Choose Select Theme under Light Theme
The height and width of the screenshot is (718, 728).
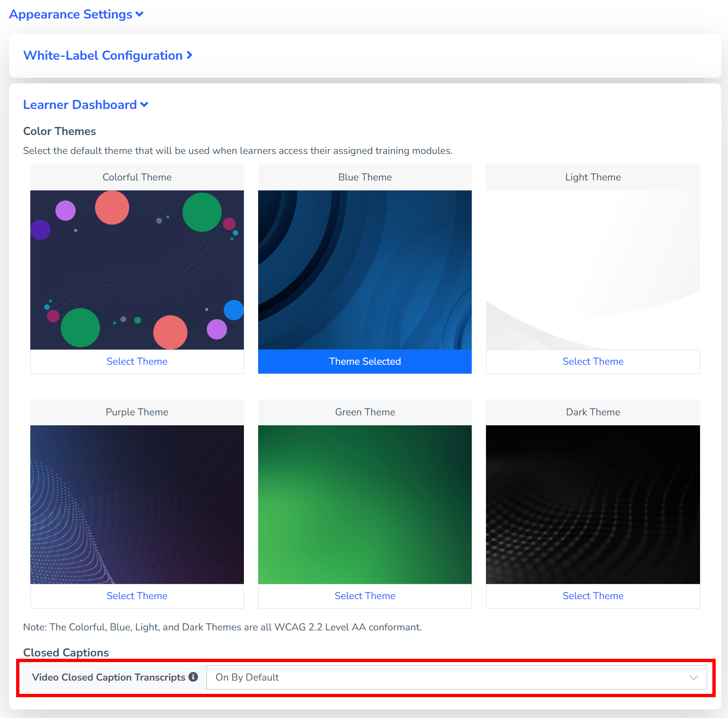[593, 361]
